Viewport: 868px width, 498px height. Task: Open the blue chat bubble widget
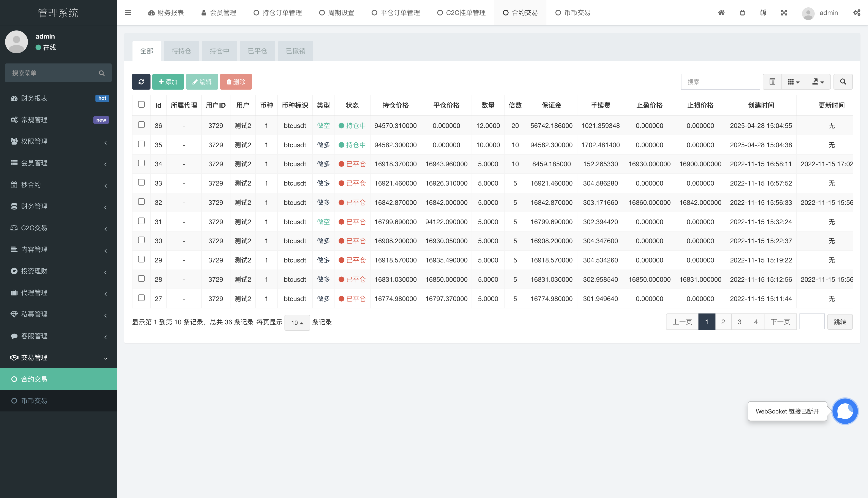pyautogui.click(x=845, y=411)
